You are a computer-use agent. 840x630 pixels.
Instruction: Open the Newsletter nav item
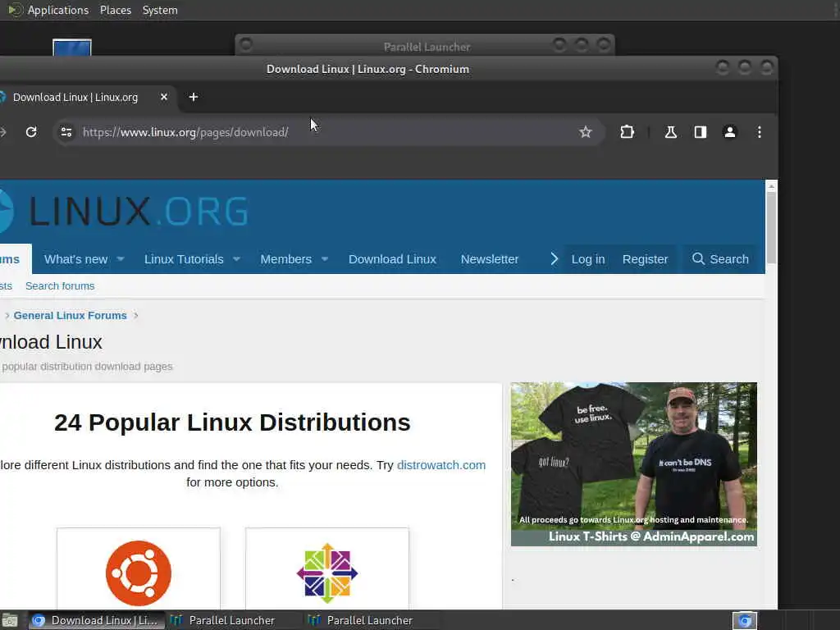coord(490,258)
